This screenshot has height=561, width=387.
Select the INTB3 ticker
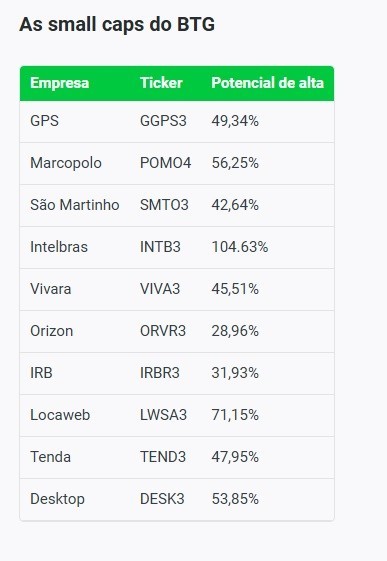click(160, 247)
